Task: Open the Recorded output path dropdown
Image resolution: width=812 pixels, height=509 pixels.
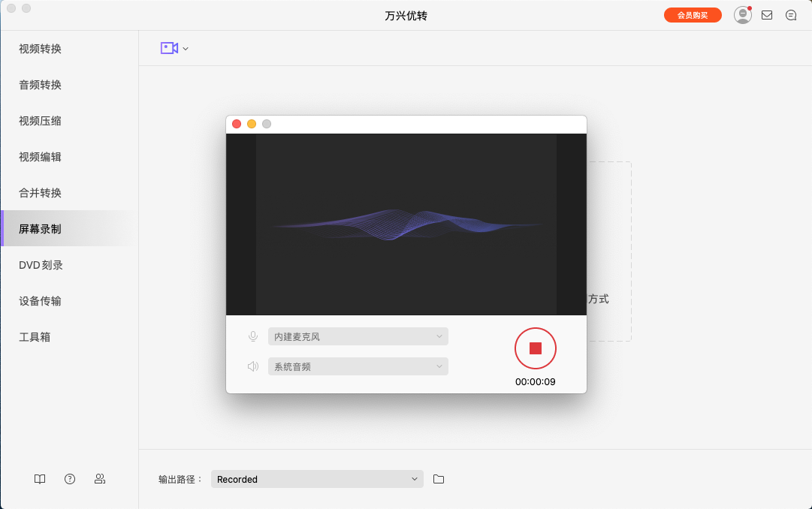Action: 317,478
